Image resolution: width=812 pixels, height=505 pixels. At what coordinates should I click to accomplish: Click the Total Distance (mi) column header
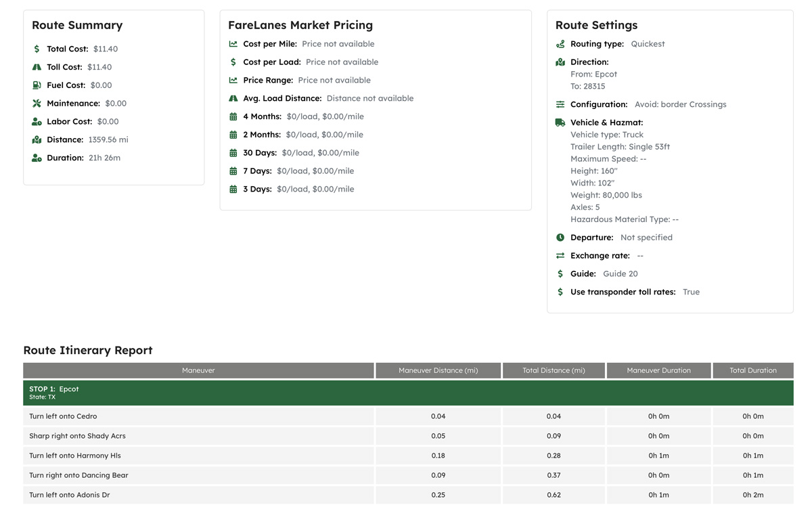[x=554, y=370]
